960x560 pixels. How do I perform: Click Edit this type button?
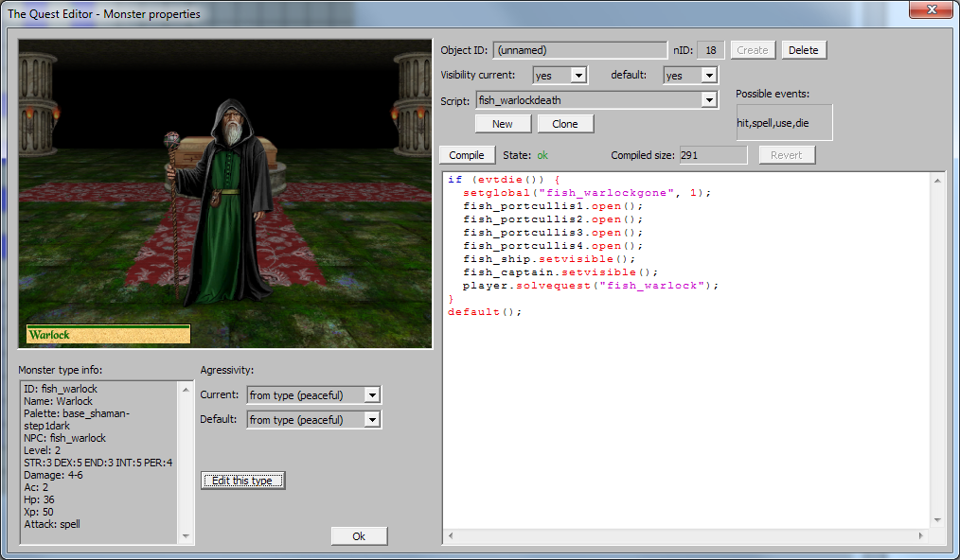coord(242,481)
